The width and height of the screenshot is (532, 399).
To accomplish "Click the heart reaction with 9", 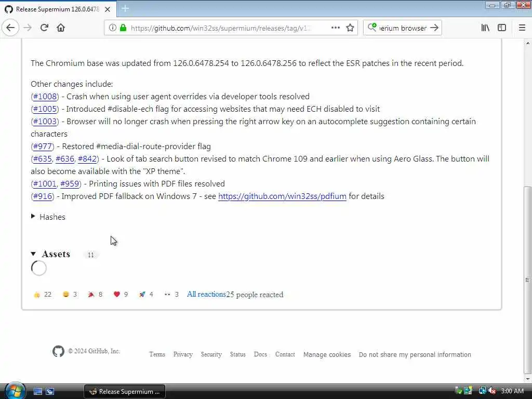I will coord(121,295).
